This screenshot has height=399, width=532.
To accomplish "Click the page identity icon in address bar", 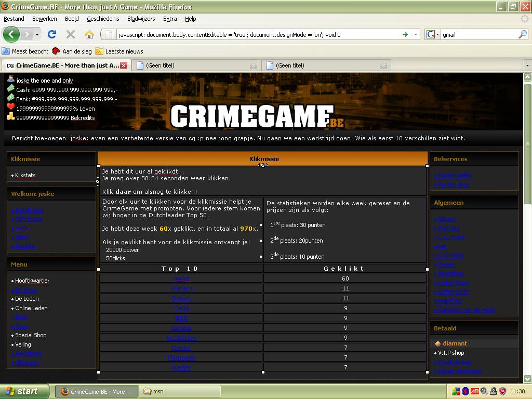I will click(x=109, y=34).
